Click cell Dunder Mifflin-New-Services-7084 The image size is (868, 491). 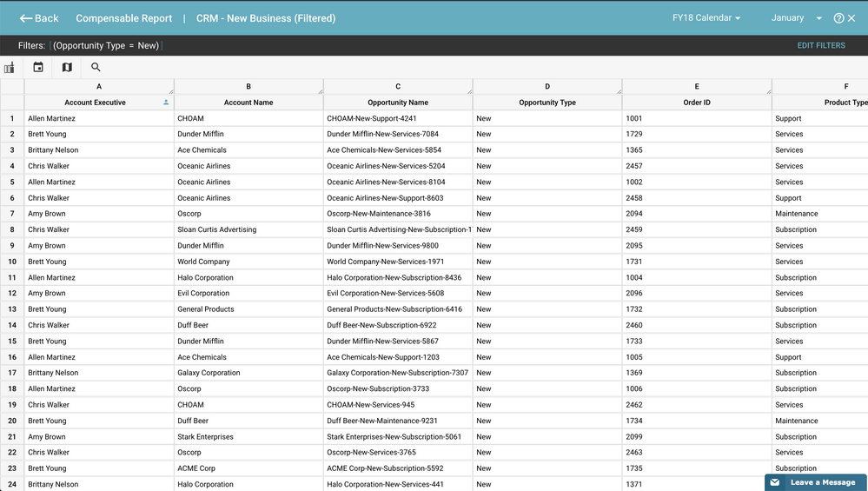tap(398, 134)
